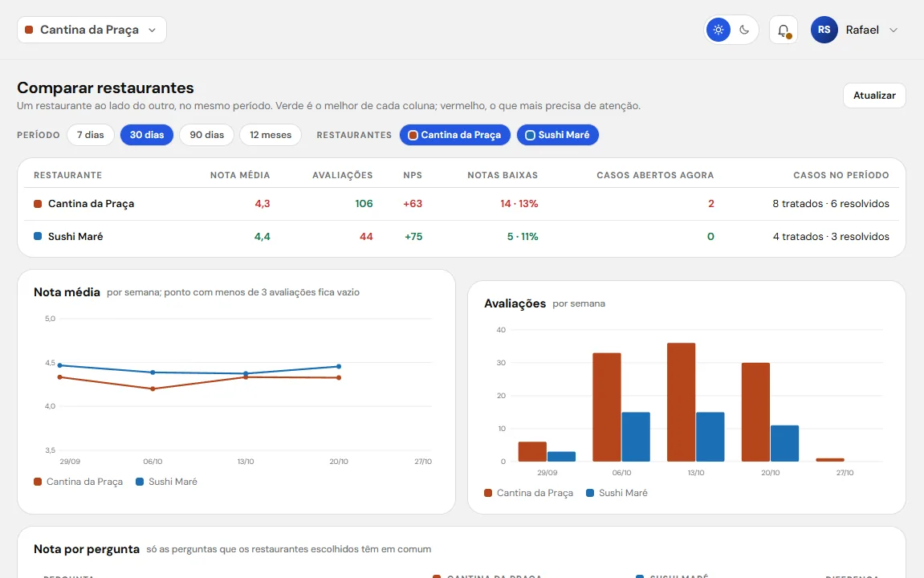Click the '5 · 11%' low ratings cell
The image size is (924, 578).
[x=523, y=237]
